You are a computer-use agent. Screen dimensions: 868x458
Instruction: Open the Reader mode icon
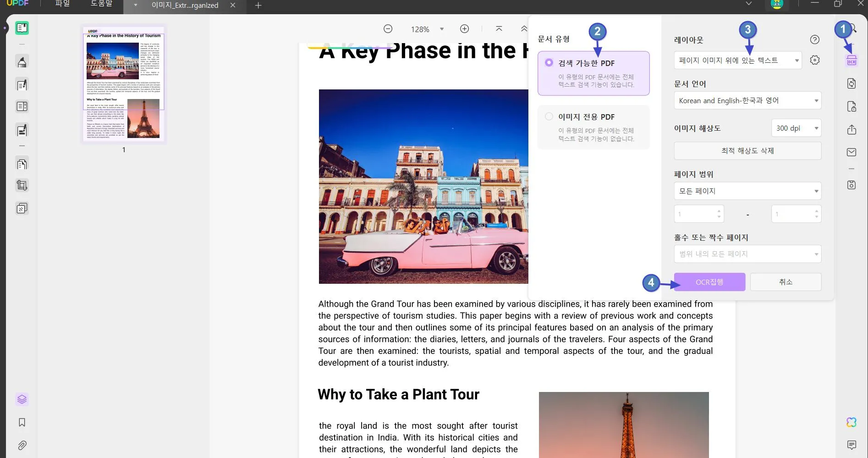pyautogui.click(x=22, y=28)
